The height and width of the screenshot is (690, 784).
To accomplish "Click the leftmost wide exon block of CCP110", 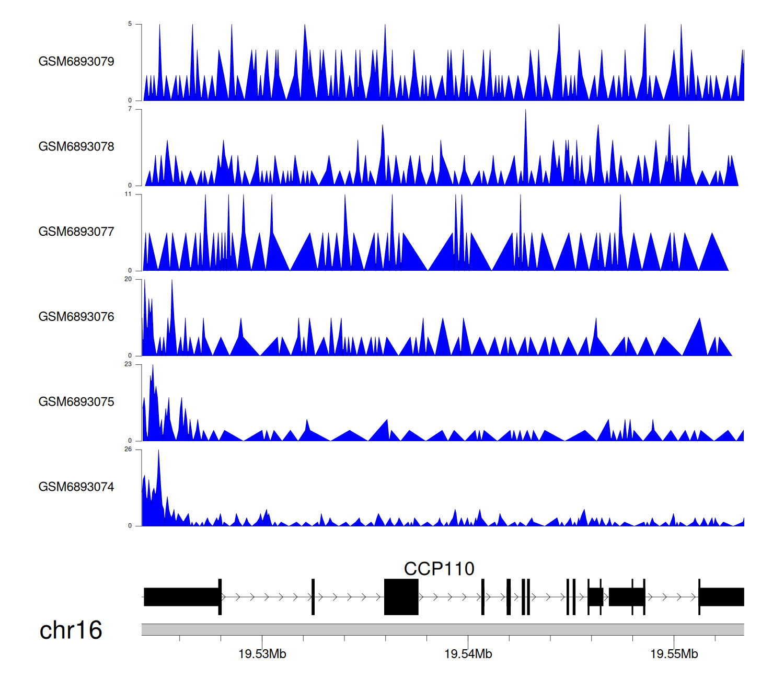I will pos(181,597).
